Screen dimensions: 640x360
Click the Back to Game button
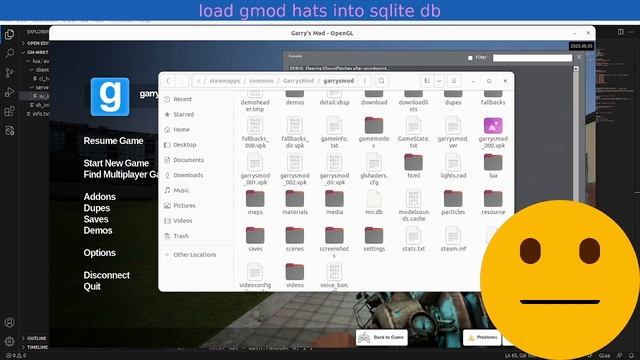[382, 338]
